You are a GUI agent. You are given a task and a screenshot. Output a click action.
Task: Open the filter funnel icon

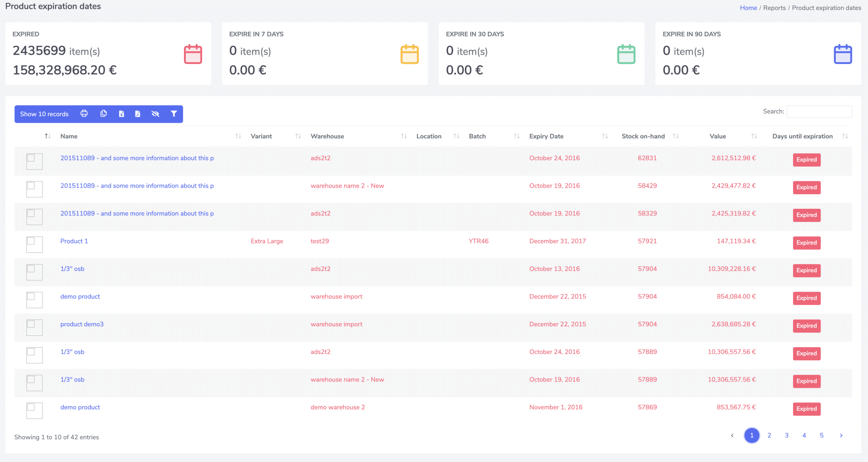pos(174,113)
